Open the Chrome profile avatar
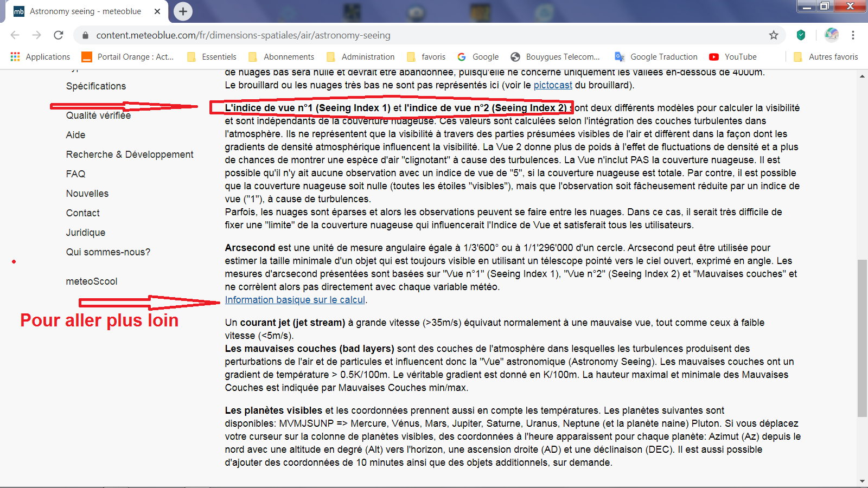Screen dimensions: 868x488 click(x=832, y=35)
